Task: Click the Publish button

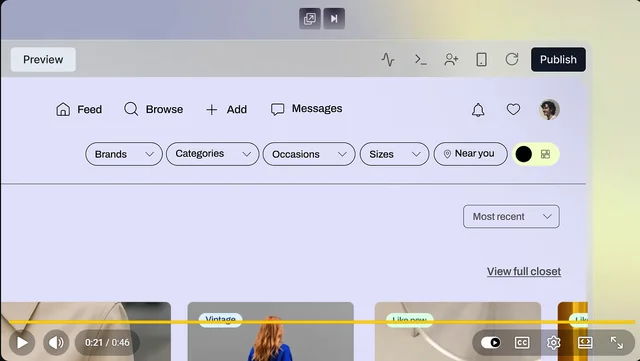Action: pos(558,60)
